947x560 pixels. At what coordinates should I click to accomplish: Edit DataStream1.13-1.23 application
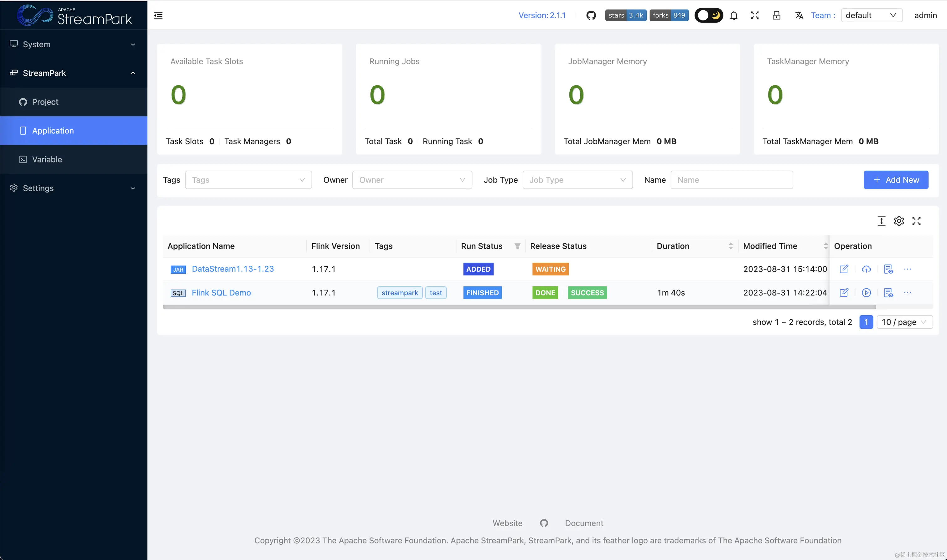(x=843, y=269)
